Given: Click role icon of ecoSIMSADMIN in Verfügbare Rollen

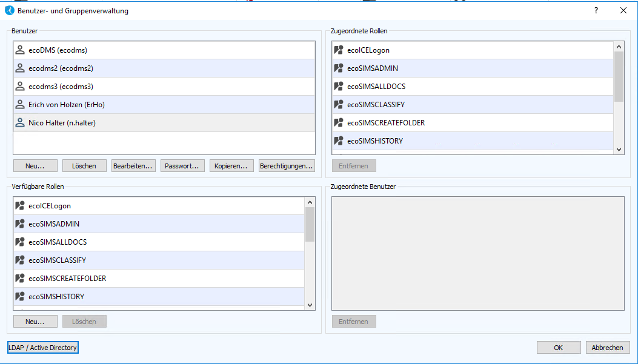Looking at the screenshot, I should [20, 223].
